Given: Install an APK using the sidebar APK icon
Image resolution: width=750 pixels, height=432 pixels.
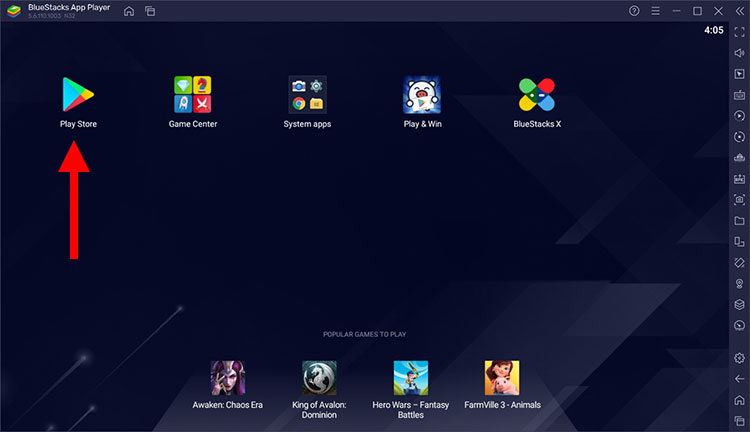Looking at the screenshot, I should (x=739, y=178).
